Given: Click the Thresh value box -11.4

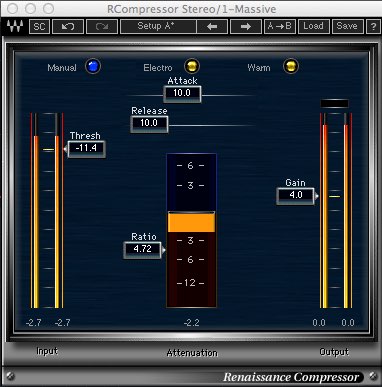Looking at the screenshot, I should coord(86,148).
